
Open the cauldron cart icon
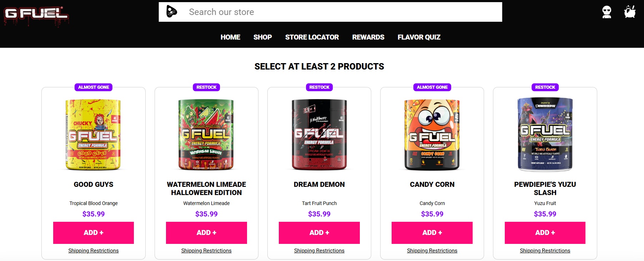tap(630, 12)
